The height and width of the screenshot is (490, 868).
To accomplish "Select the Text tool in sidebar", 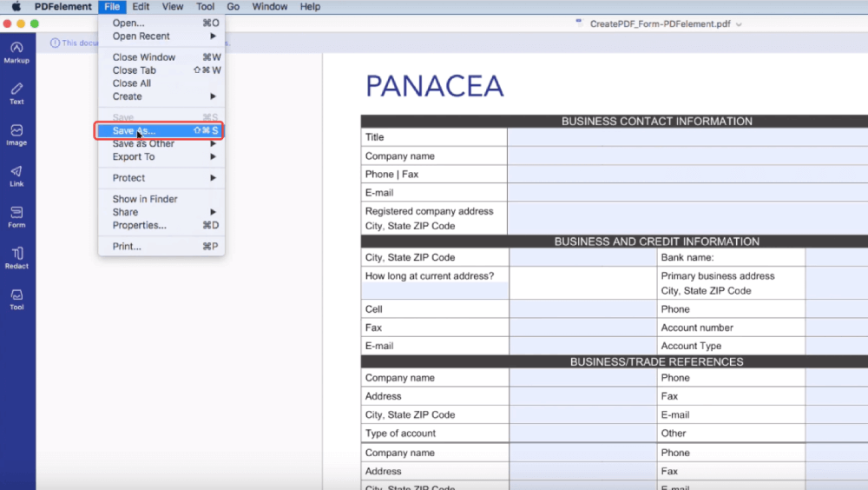I will point(16,93).
